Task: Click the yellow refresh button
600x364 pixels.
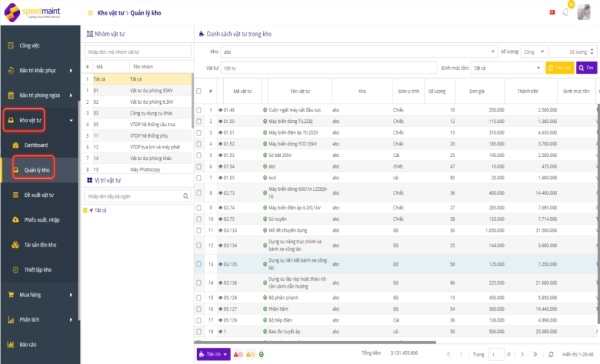Action: pyautogui.click(x=560, y=68)
